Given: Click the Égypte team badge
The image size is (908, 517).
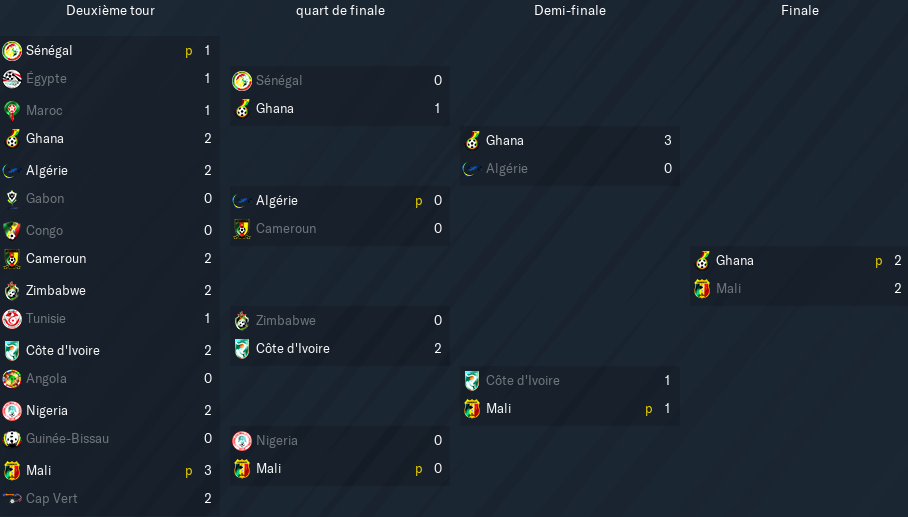Looking at the screenshot, I should pos(12,79).
